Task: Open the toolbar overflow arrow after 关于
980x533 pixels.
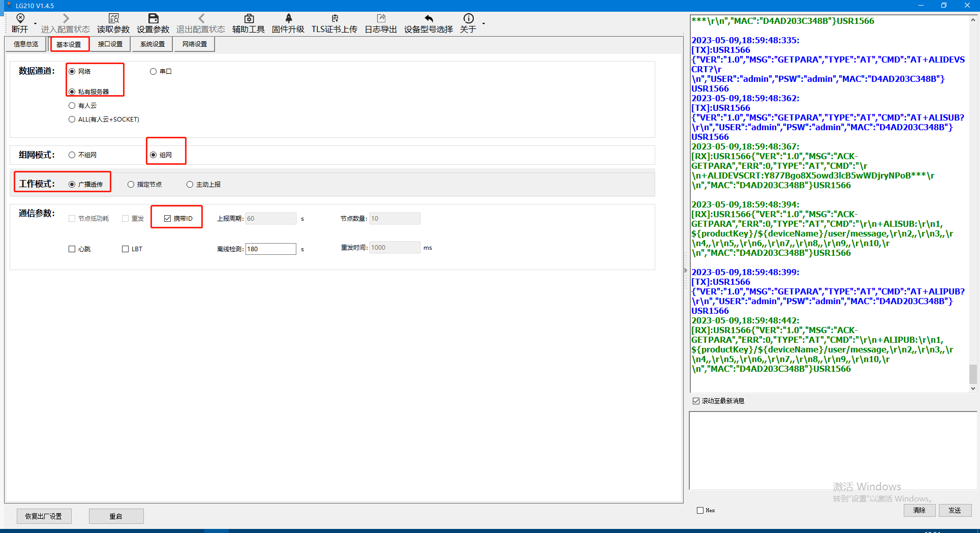Action: [x=483, y=24]
